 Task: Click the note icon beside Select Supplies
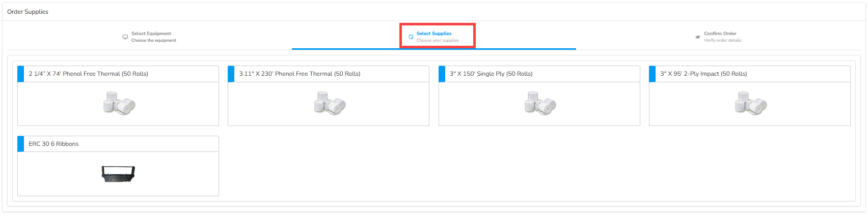[x=411, y=37]
